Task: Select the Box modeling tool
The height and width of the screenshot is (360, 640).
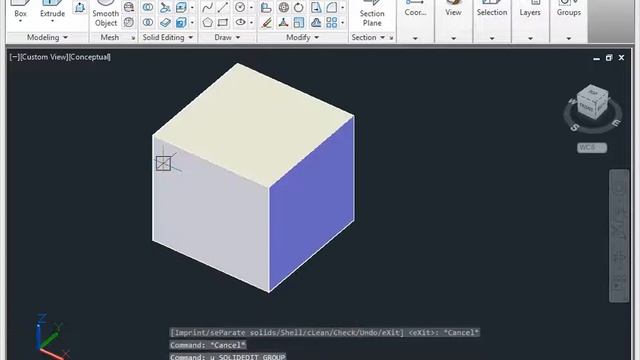Action: (20, 10)
